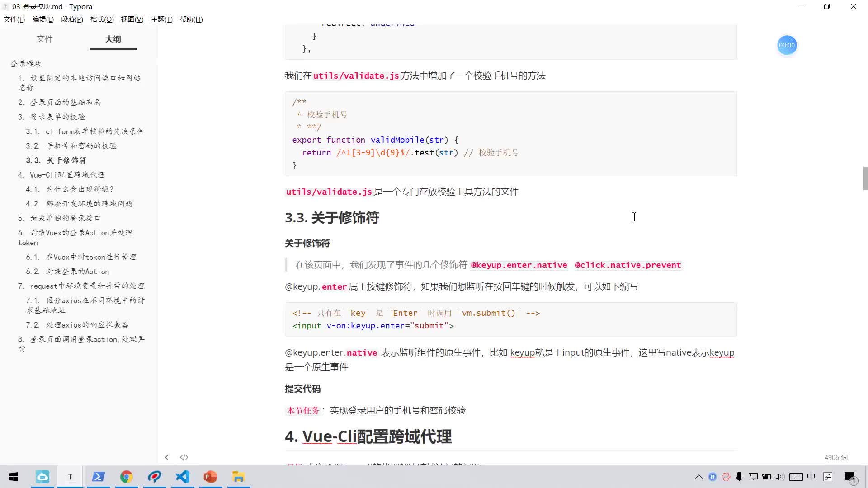Click Typora document icon in title bar
The width and height of the screenshot is (868, 488).
pos(5,6)
